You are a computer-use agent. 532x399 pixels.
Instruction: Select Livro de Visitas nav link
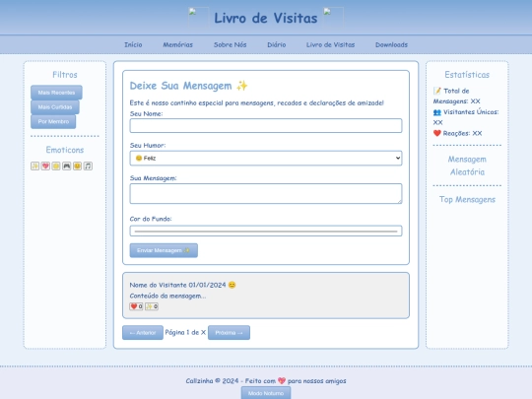(330, 44)
